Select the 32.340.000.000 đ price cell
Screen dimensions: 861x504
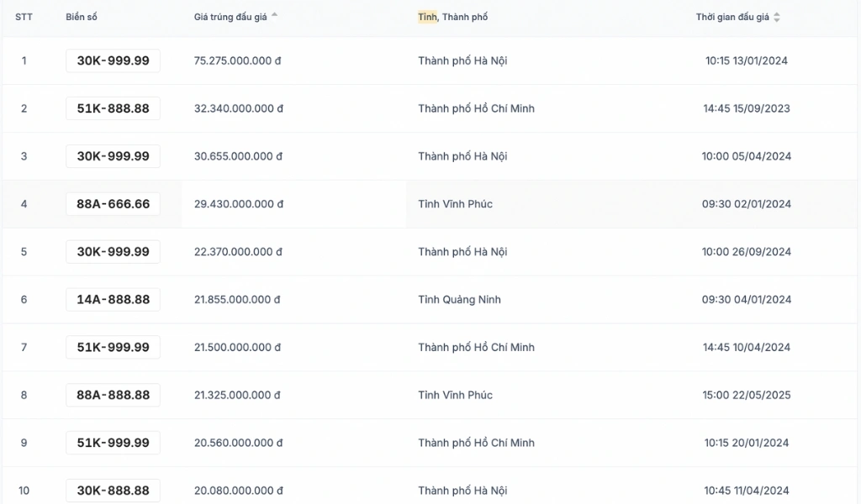(x=238, y=108)
